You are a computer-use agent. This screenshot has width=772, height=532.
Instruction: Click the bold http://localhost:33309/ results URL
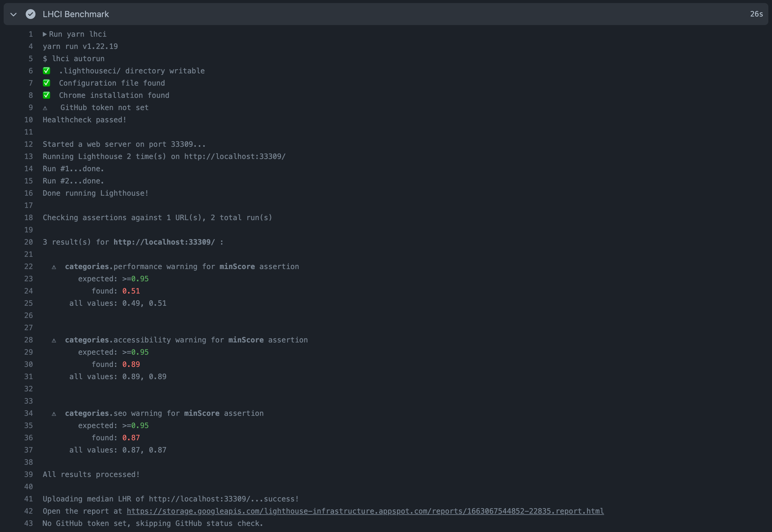click(x=164, y=242)
